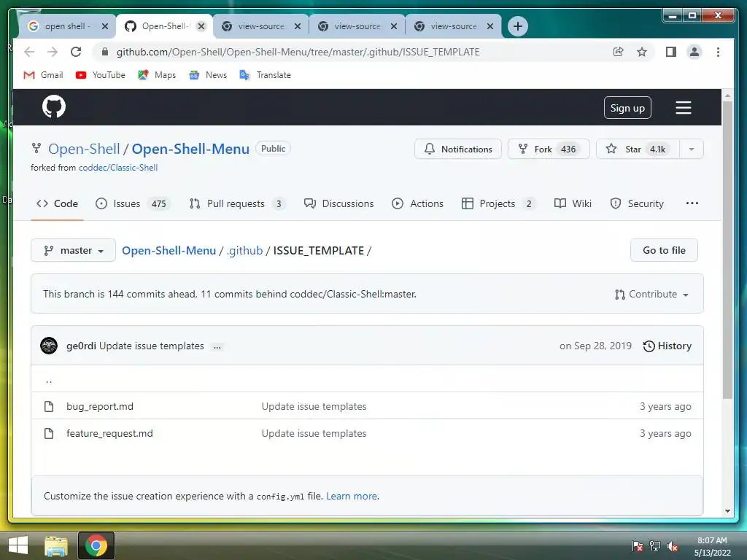Expand the Contribute dropdown
747x560 pixels.
tap(651, 295)
